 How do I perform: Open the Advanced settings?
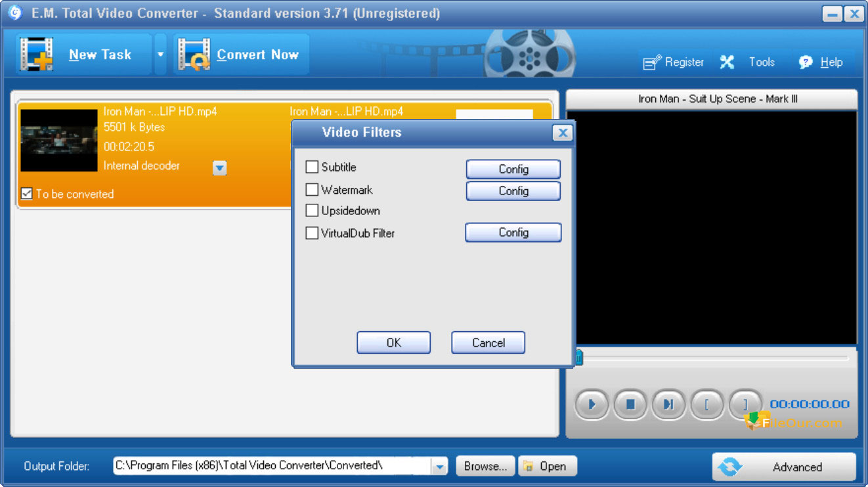(784, 467)
